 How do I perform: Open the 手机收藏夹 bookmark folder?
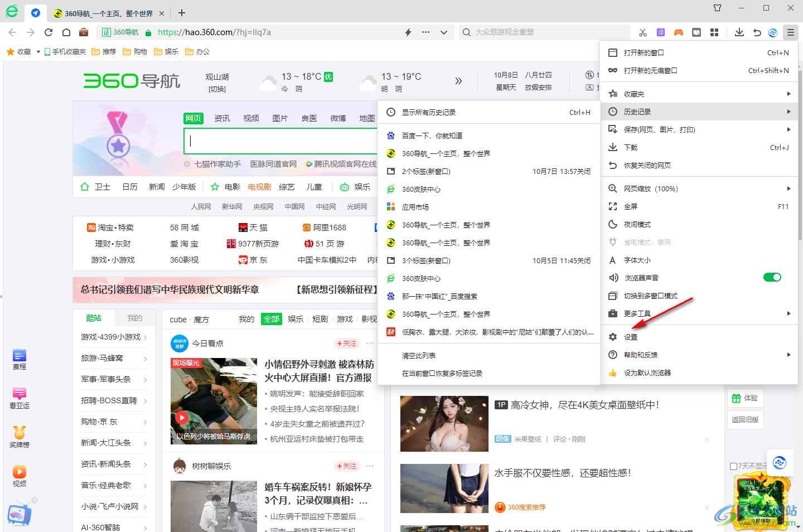pos(65,52)
